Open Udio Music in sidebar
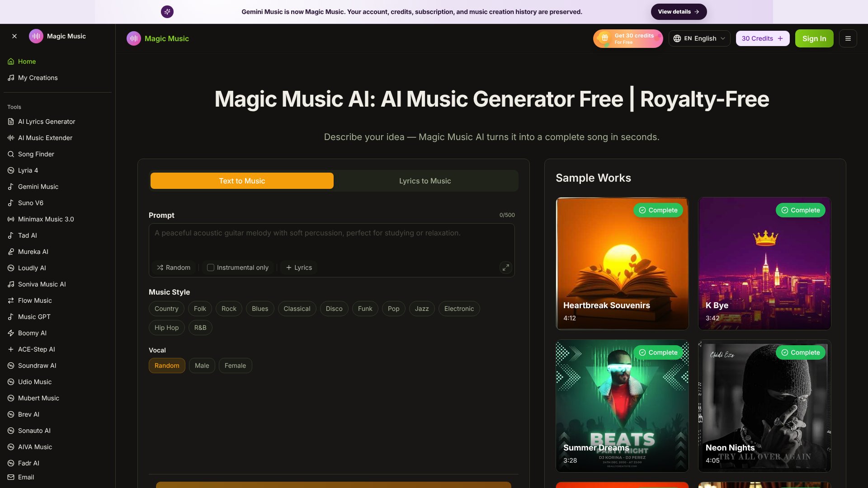The width and height of the screenshot is (868, 488). pyautogui.click(x=57, y=382)
